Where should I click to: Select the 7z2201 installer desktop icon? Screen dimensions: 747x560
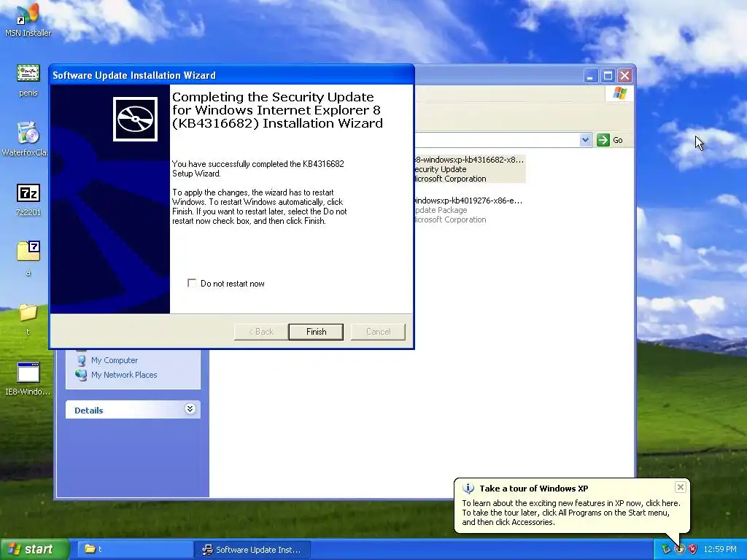tap(28, 192)
